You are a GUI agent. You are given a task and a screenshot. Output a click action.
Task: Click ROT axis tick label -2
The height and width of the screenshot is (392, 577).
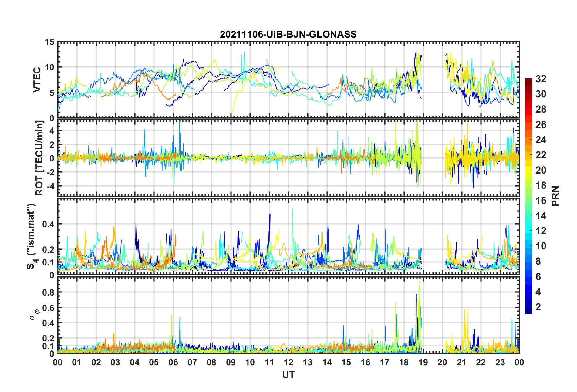50,172
